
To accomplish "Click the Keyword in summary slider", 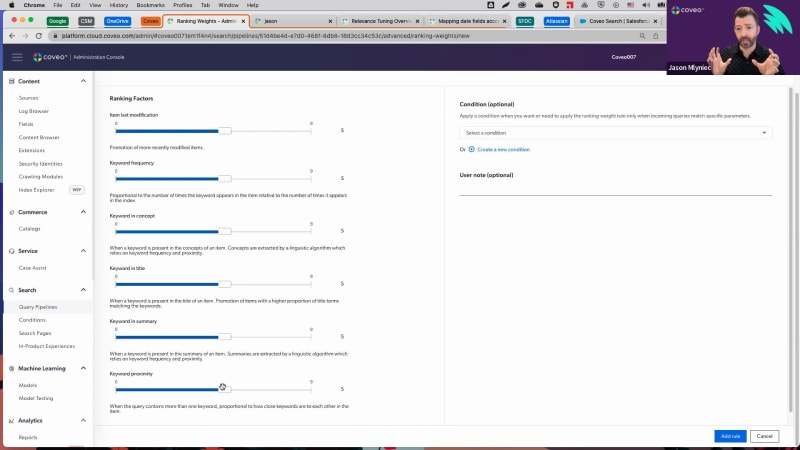I will (213, 337).
